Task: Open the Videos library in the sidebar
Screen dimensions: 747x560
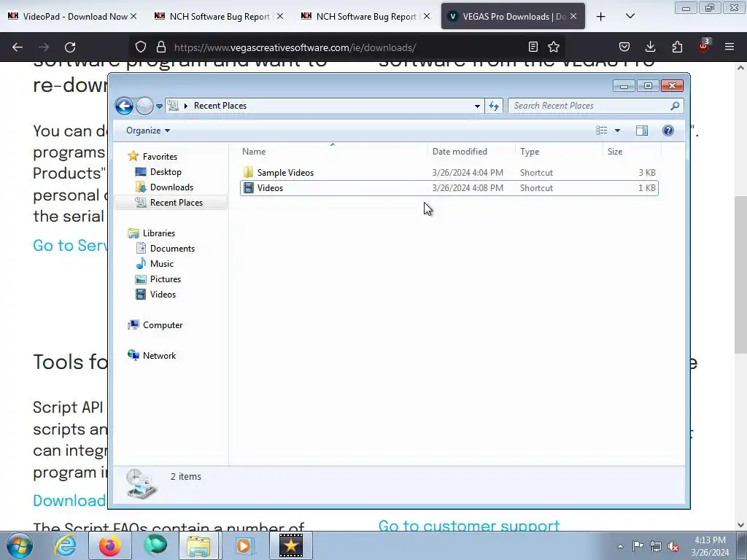Action: pos(163,295)
